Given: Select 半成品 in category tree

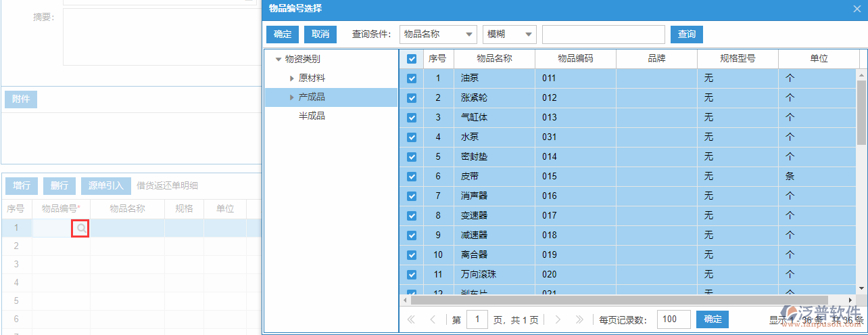Looking at the screenshot, I should (312, 116).
